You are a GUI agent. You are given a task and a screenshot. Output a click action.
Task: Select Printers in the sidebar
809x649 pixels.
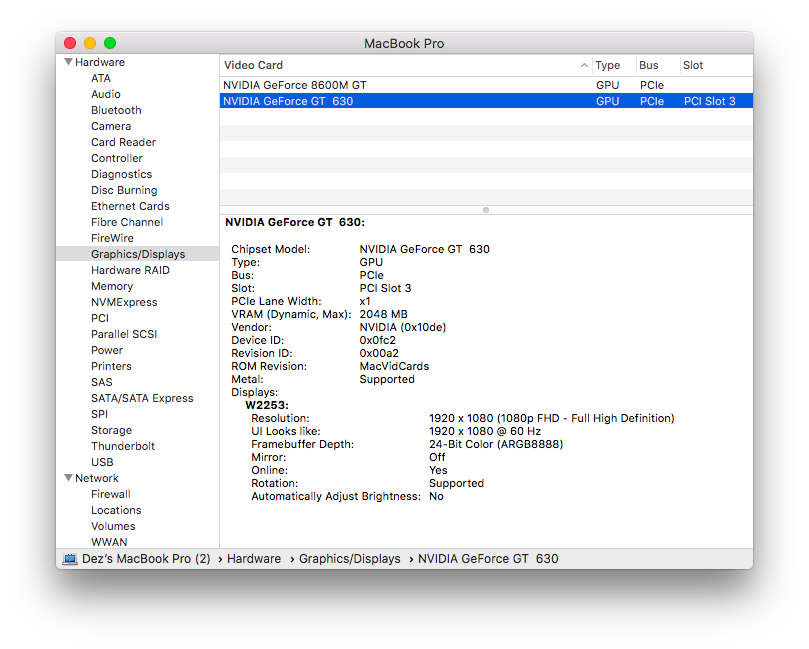[111, 366]
